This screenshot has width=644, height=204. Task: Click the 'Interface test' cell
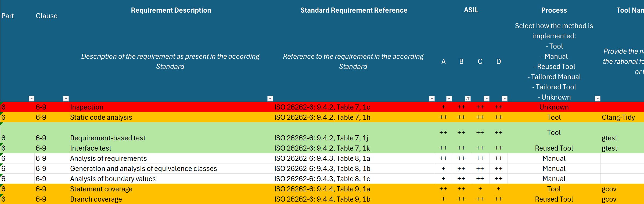click(x=171, y=148)
